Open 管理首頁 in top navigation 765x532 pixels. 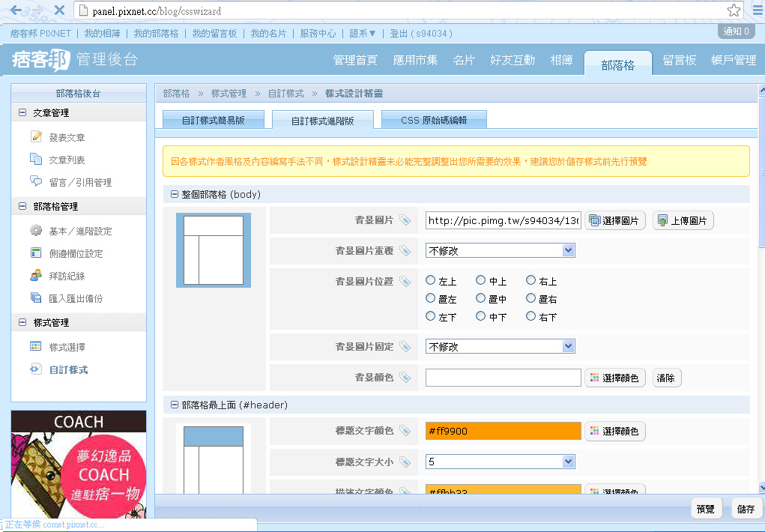(x=355, y=60)
